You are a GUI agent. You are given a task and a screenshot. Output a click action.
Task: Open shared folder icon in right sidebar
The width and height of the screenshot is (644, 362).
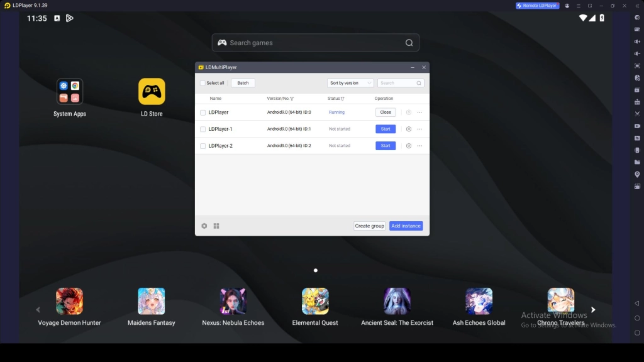tap(637, 162)
